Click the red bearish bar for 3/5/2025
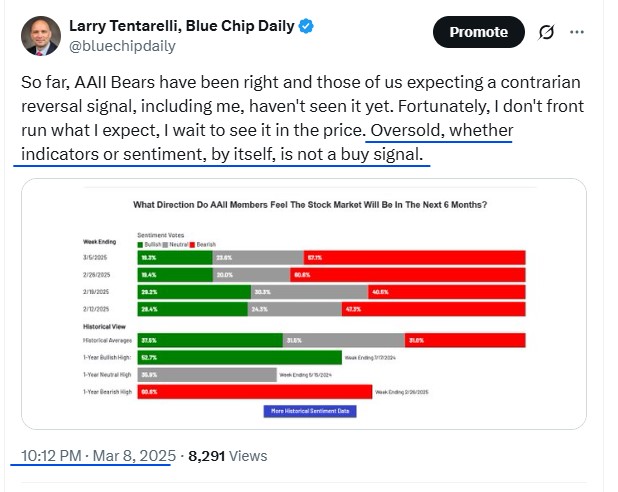 point(414,257)
